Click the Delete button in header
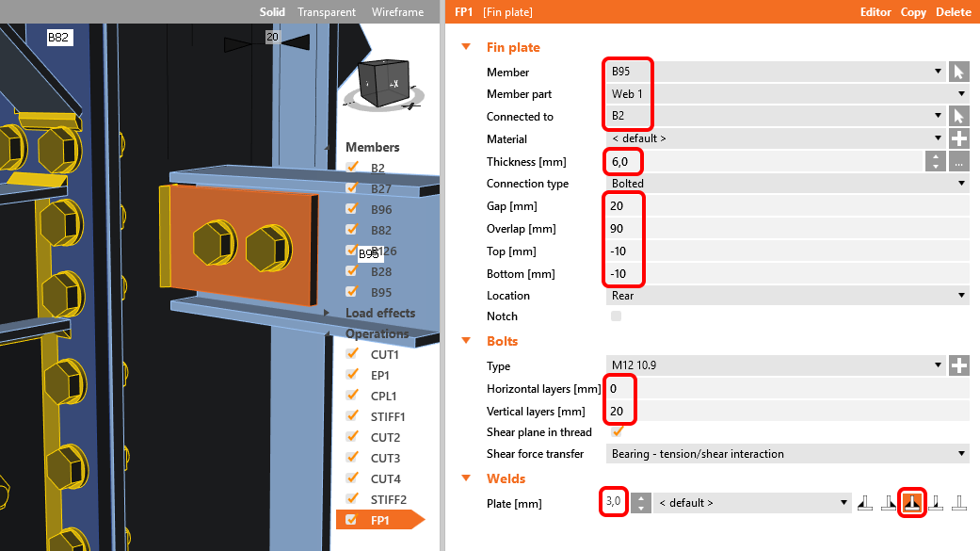Viewport: 980px width, 551px height. (953, 12)
